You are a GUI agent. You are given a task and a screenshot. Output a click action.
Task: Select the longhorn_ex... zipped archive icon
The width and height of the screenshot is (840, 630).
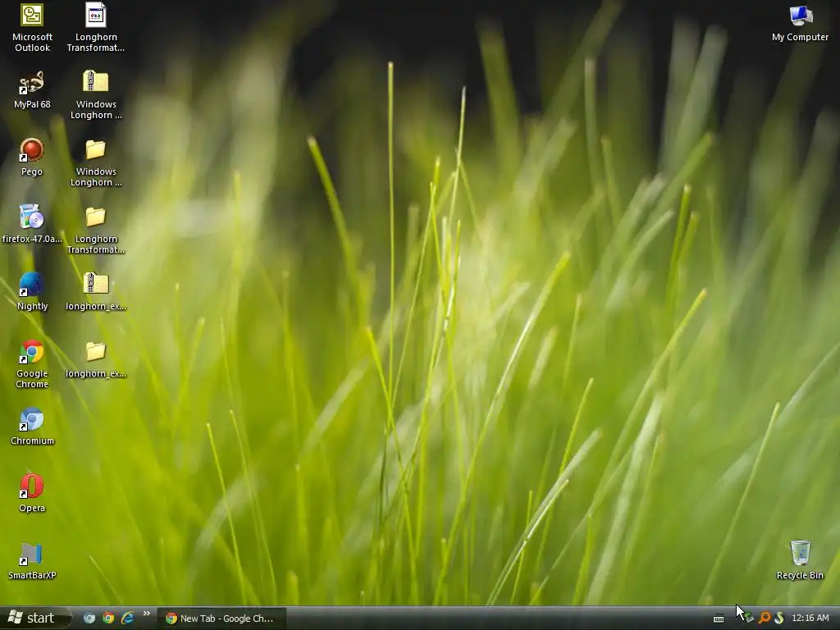point(96,291)
